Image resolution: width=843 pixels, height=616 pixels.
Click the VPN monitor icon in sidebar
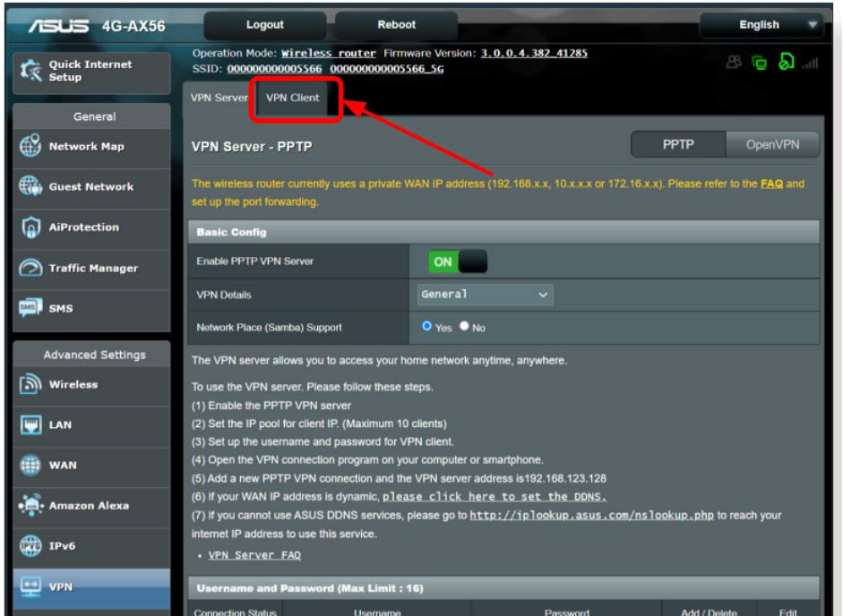click(30, 586)
